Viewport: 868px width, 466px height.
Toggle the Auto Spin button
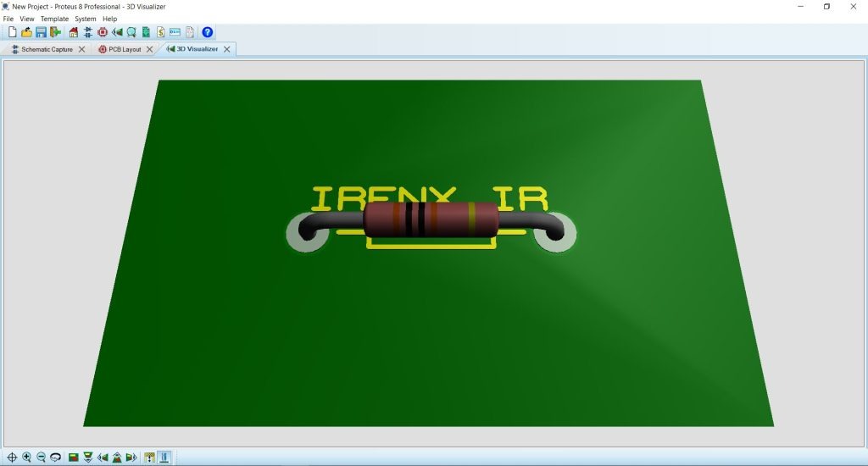(x=55, y=458)
